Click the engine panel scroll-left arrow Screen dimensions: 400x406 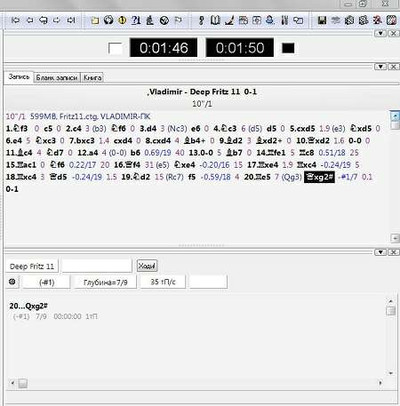13,383
